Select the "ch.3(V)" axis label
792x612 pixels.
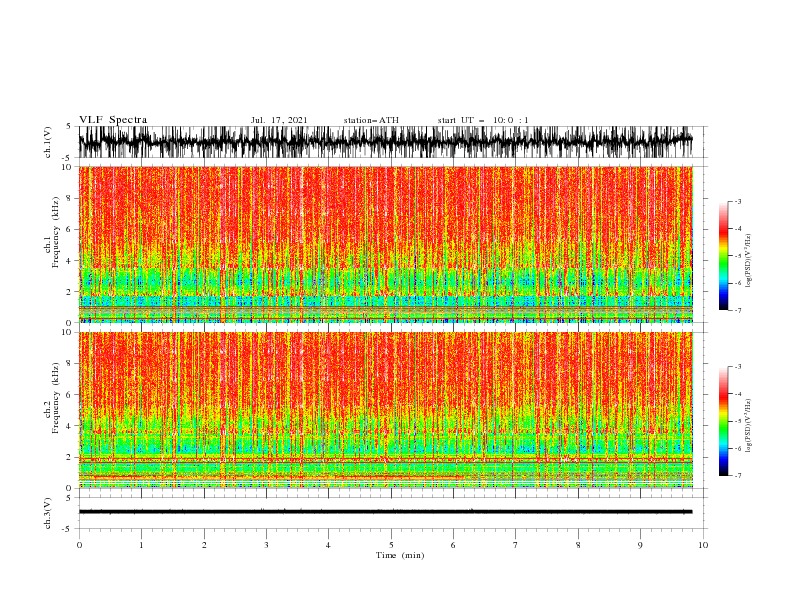click(48, 513)
